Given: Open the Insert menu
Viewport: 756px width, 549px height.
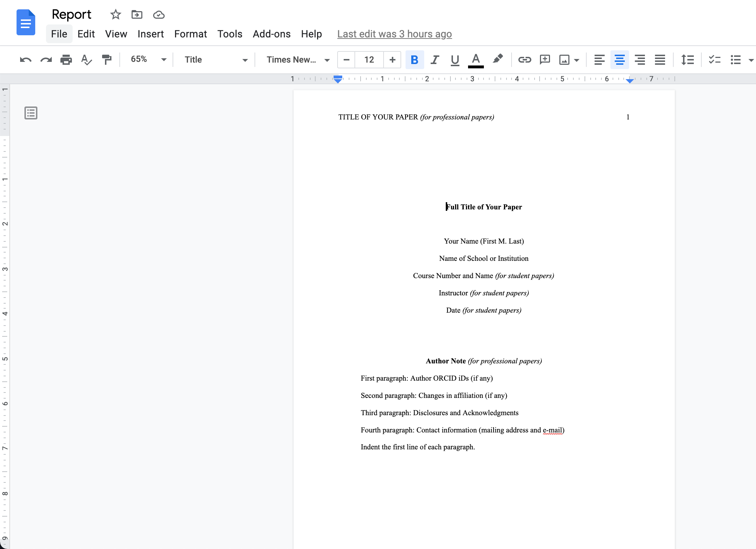Looking at the screenshot, I should 150,33.
